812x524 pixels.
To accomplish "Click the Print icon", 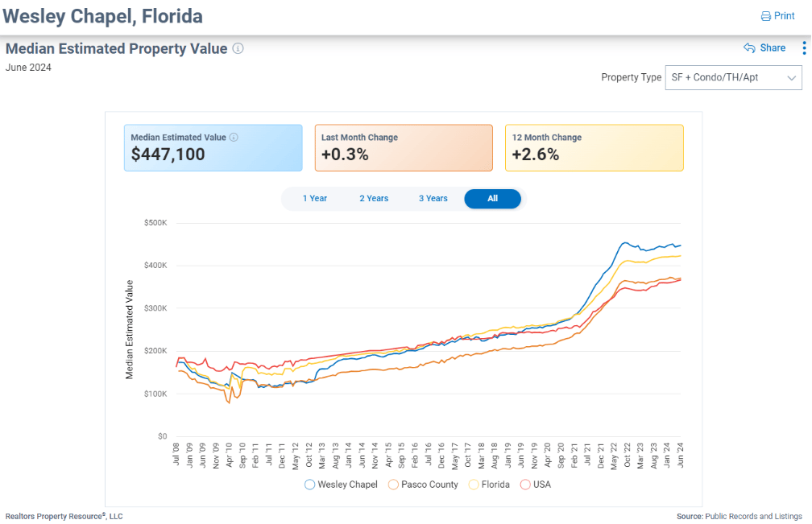I will (765, 16).
